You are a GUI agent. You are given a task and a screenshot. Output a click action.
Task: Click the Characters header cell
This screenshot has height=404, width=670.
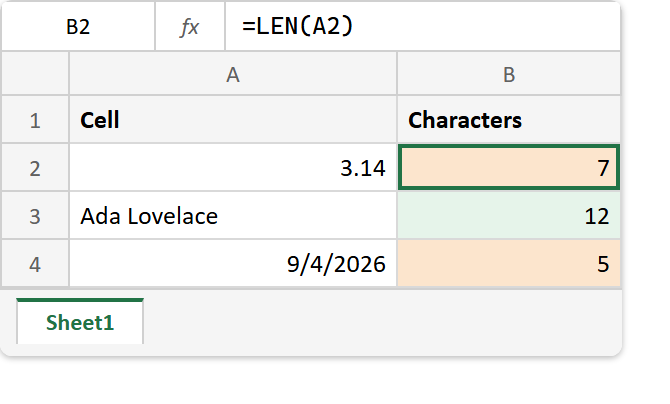click(508, 120)
